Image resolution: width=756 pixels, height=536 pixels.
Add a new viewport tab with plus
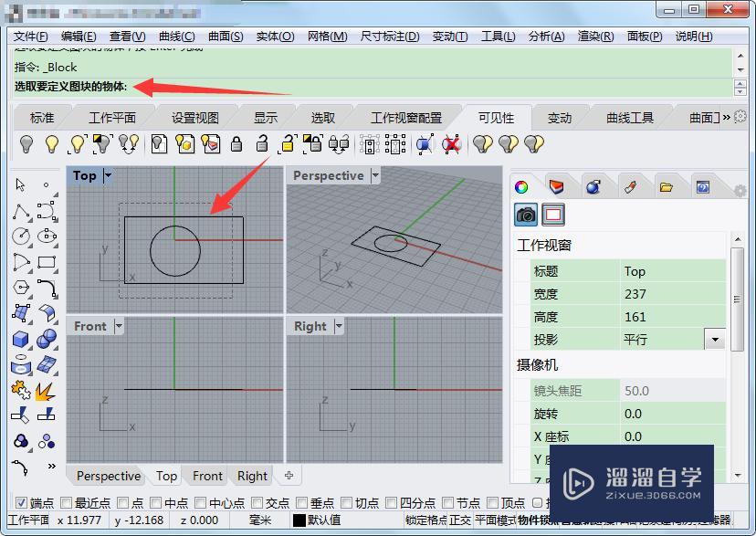[x=289, y=476]
